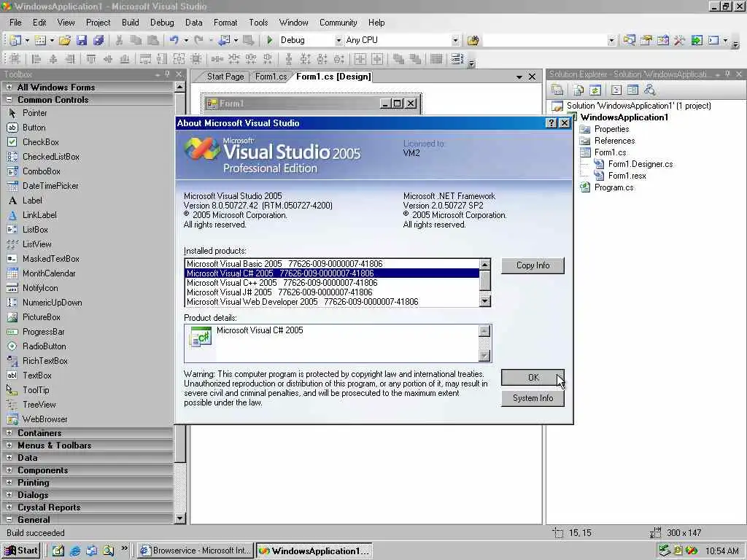Image resolution: width=747 pixels, height=560 pixels.
Task: Open the New Project button's dropdown arrow
Action: coord(27,41)
